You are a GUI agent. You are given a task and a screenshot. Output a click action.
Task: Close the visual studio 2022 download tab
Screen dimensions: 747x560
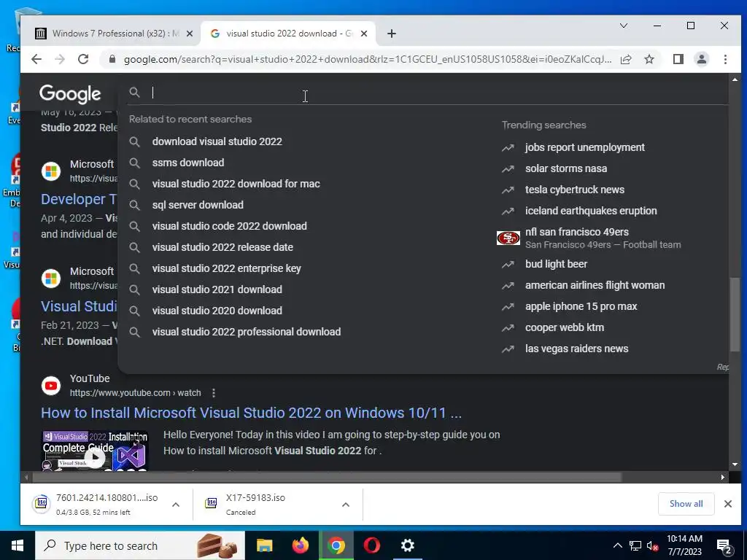(363, 34)
